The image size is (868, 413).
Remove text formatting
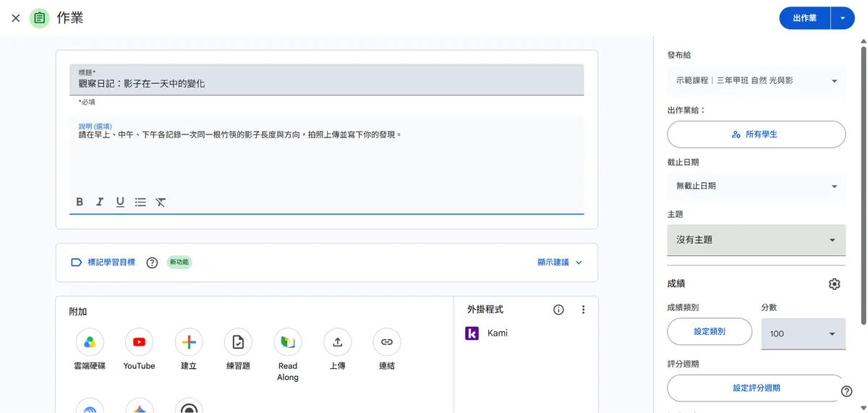coord(161,202)
